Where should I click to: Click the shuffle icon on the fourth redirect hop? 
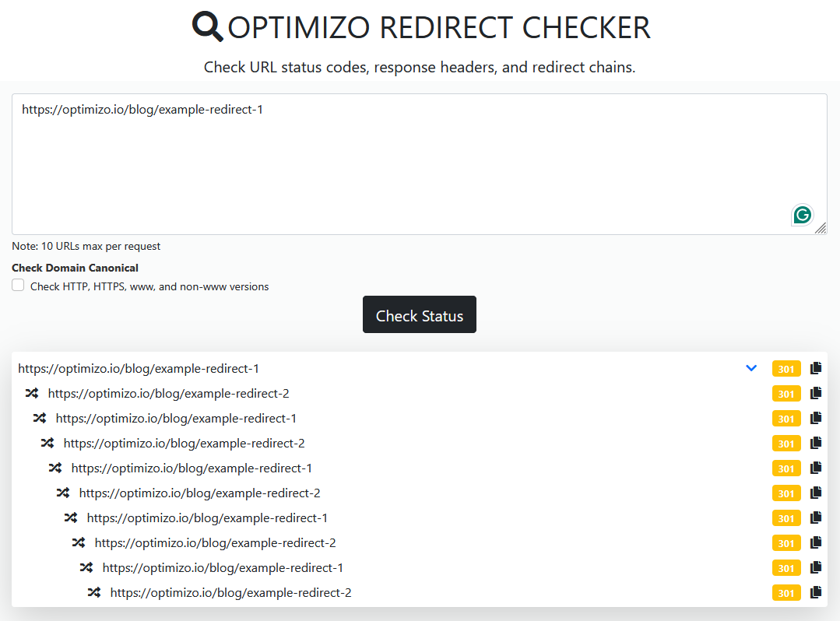click(x=55, y=468)
